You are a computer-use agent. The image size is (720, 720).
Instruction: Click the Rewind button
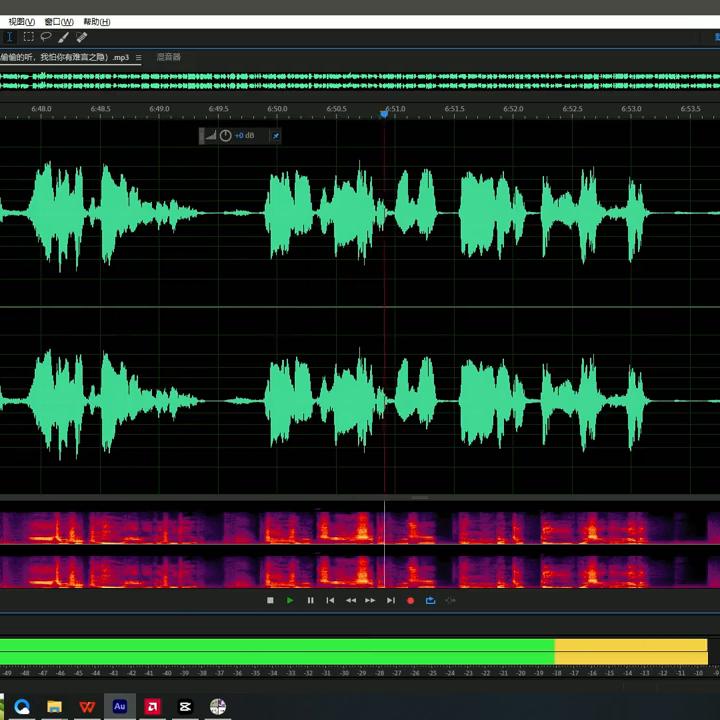pos(350,600)
